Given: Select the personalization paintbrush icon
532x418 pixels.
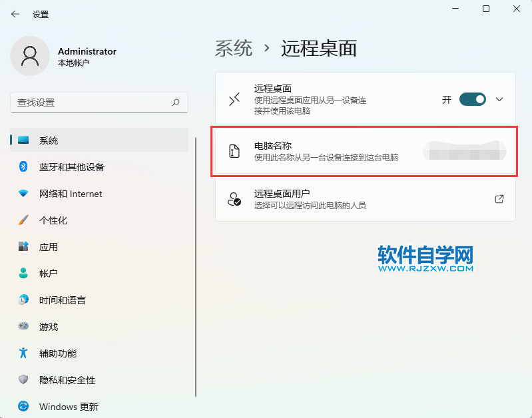Looking at the screenshot, I should [23, 220].
